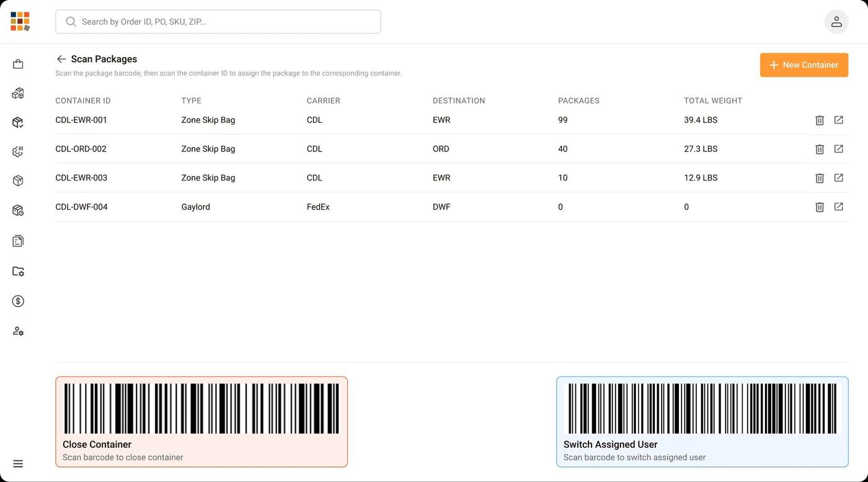Viewport: 868px width, 482px height.
Task: Click the New Container button
Action: pyautogui.click(x=804, y=65)
